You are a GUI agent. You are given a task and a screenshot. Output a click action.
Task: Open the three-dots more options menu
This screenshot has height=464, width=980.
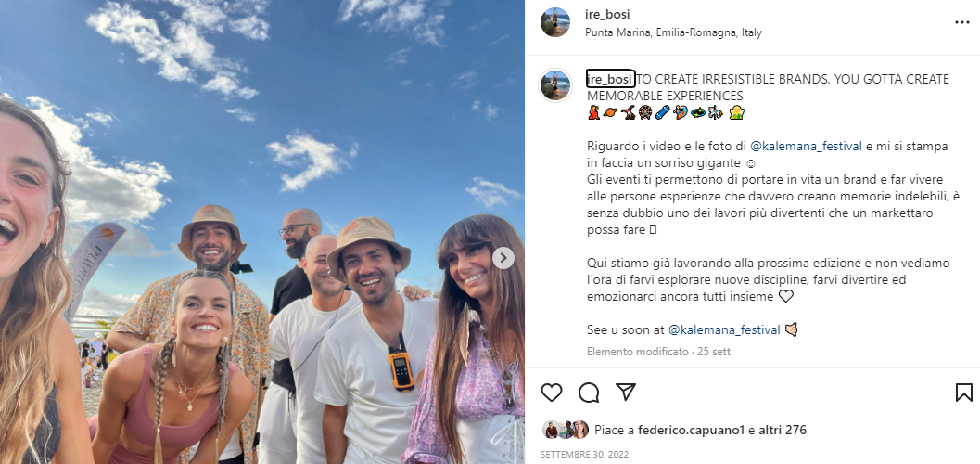point(961,22)
